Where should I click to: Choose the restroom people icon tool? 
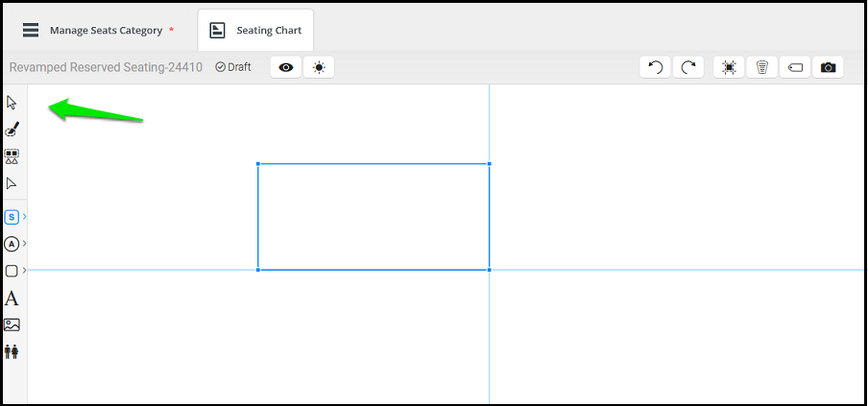pyautogui.click(x=12, y=351)
